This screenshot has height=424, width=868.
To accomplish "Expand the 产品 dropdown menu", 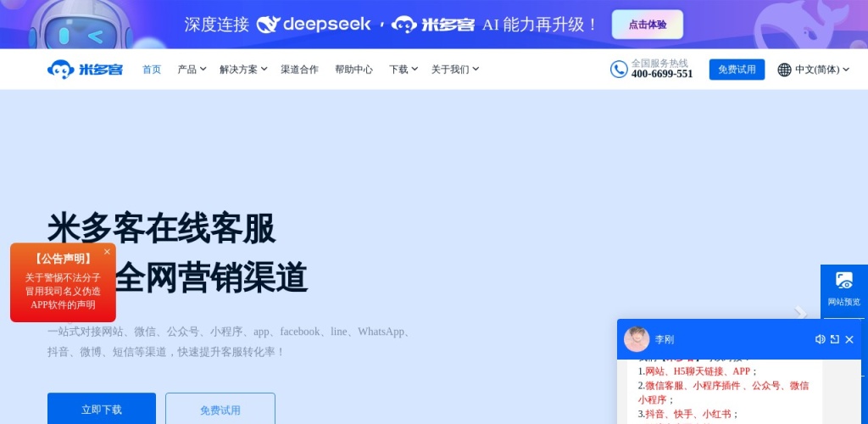I will coord(192,70).
